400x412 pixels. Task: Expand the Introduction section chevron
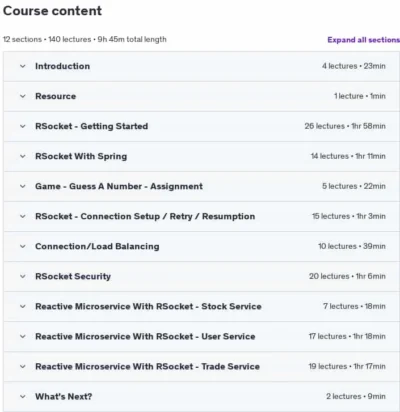[23, 66]
